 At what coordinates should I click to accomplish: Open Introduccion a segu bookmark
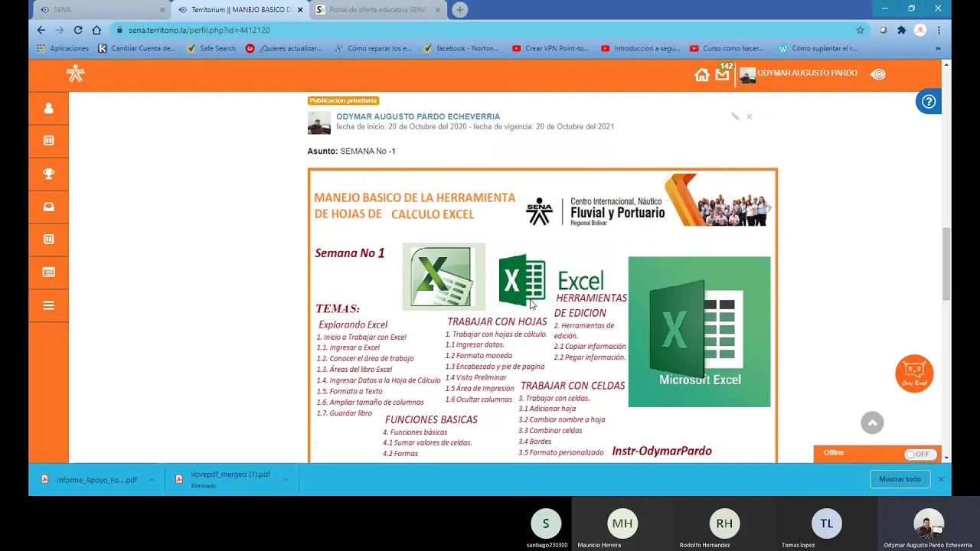pos(640,48)
